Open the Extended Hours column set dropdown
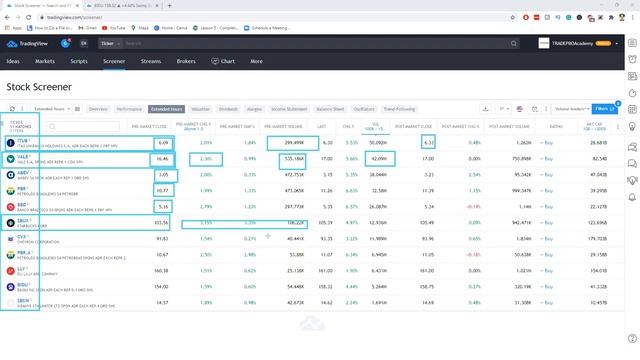 pos(51,109)
